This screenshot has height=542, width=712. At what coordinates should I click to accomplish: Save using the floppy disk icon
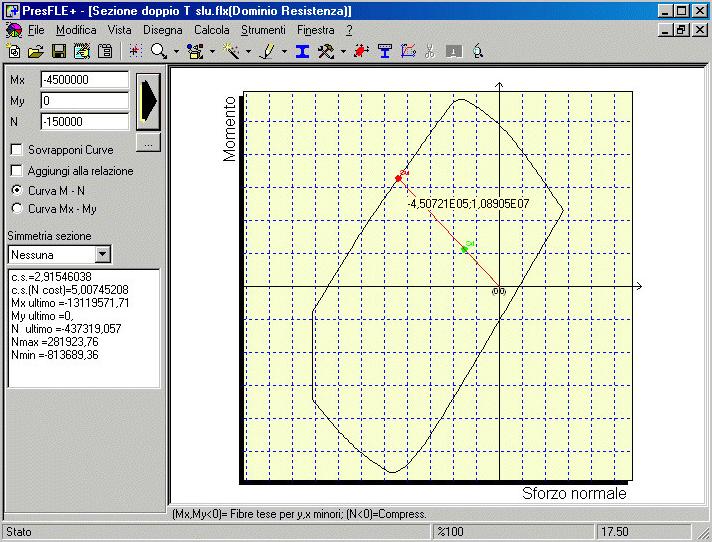pos(58,51)
